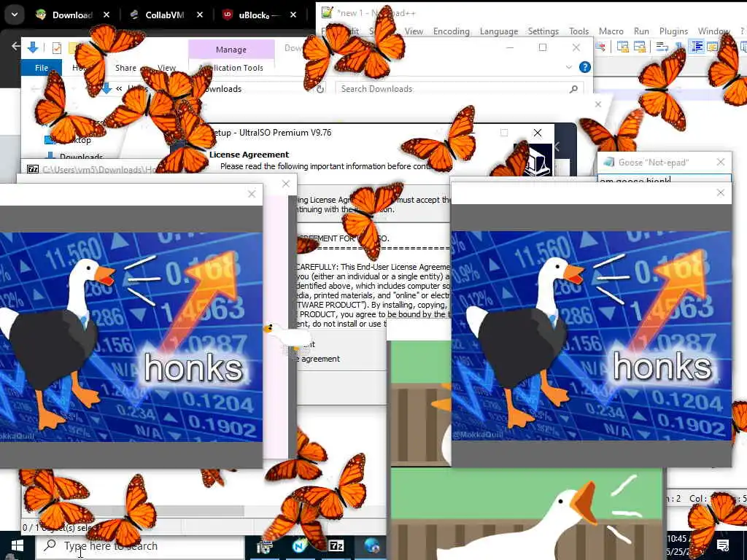The height and width of the screenshot is (560, 747).
Task: Open the Manage contextual tab in Explorer
Action: pos(231,50)
